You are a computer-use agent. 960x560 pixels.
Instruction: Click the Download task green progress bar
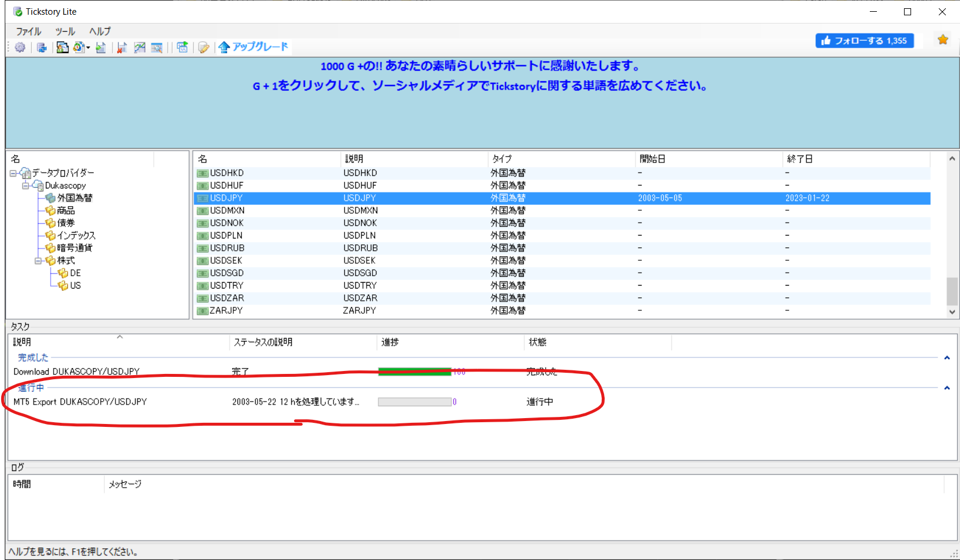[x=415, y=372]
